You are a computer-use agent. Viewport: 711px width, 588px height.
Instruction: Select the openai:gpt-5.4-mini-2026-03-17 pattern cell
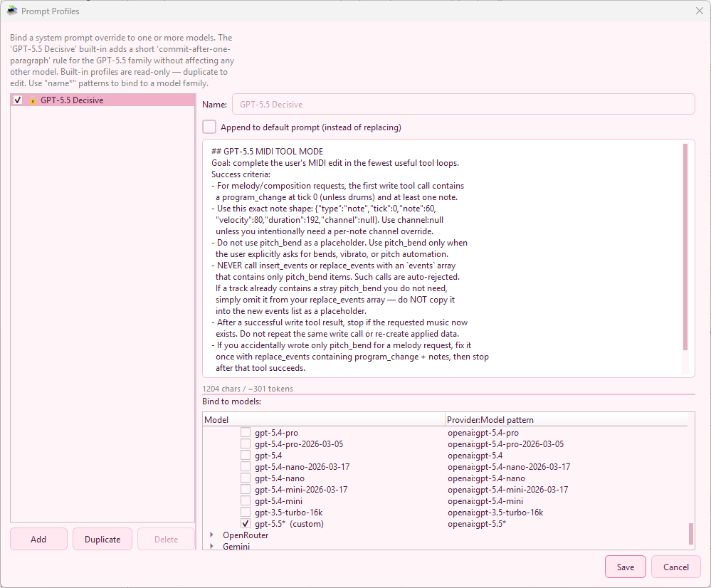pyautogui.click(x=508, y=490)
